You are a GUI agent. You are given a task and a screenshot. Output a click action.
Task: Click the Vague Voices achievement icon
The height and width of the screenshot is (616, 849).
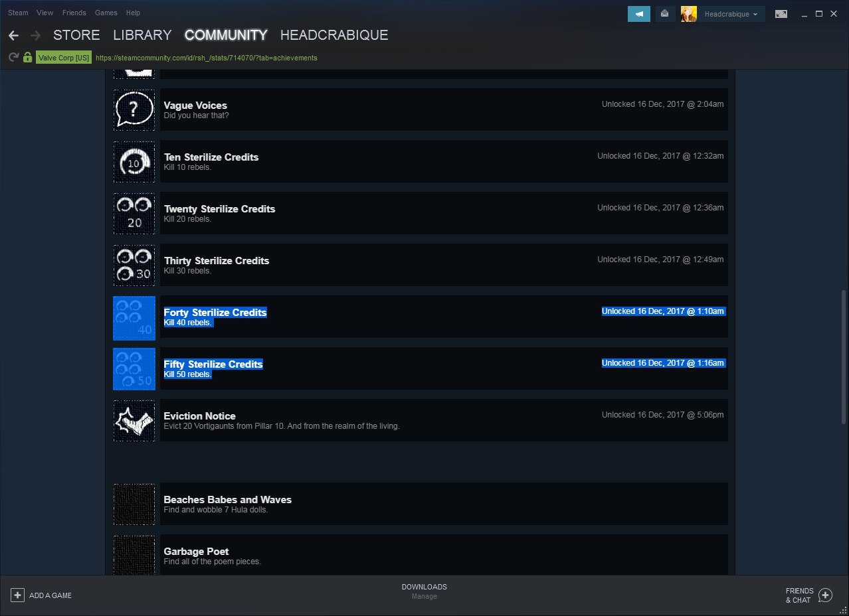click(x=134, y=110)
